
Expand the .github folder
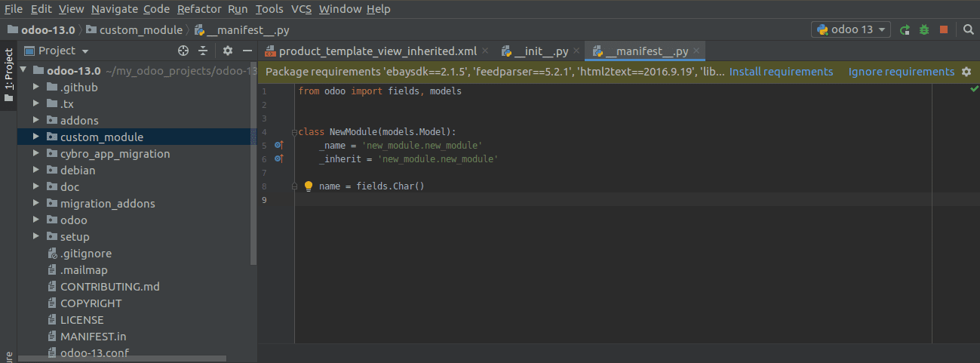pos(37,87)
